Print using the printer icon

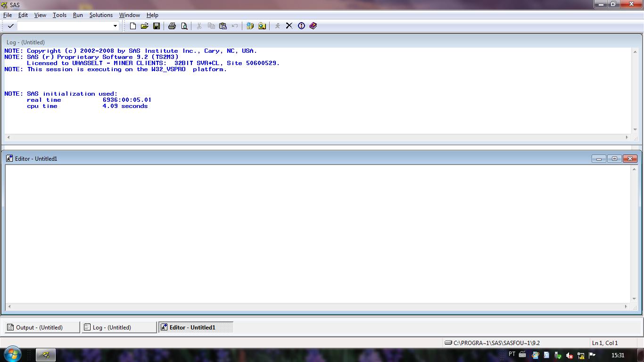(172, 26)
